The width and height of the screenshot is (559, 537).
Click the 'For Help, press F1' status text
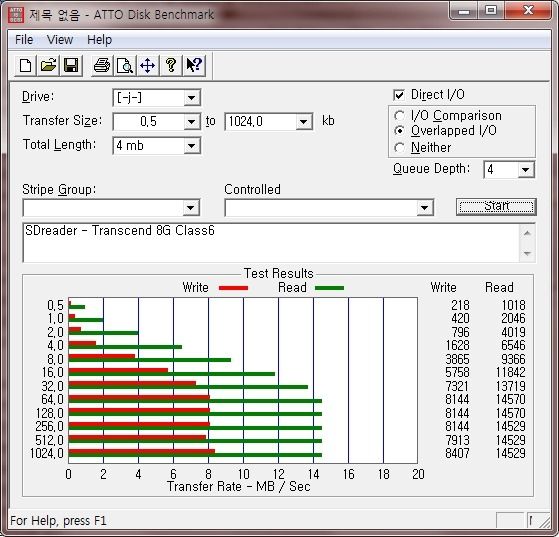click(x=58, y=521)
